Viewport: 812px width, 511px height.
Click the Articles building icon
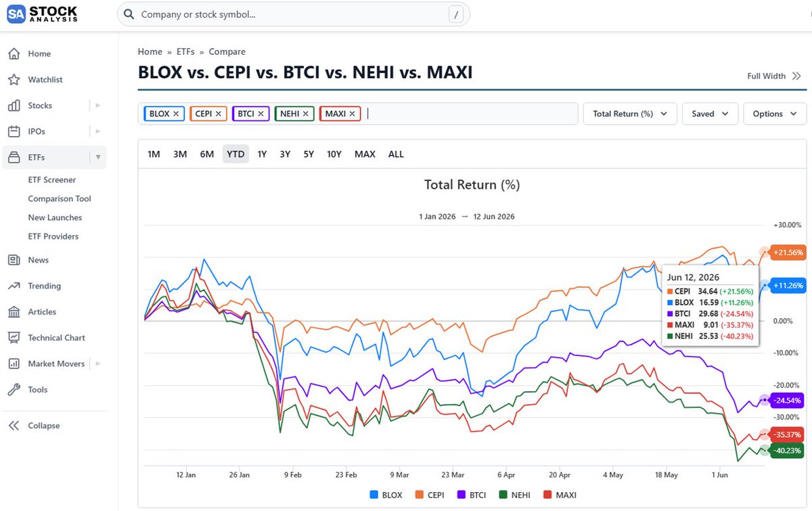14,312
